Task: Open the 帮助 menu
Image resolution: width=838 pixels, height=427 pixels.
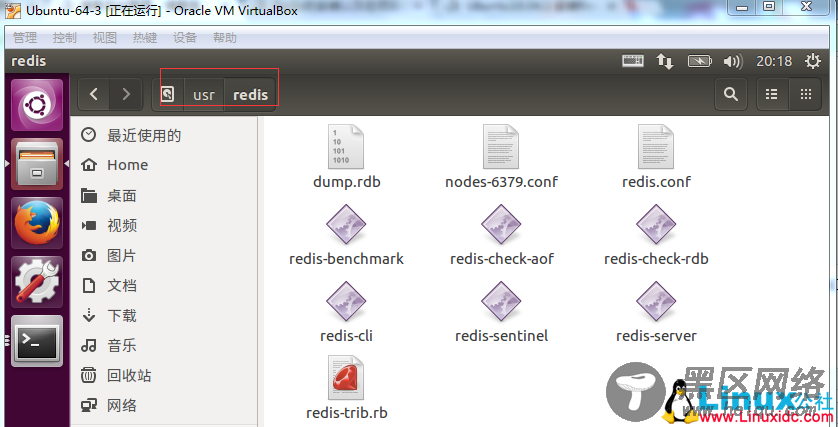Action: [224, 37]
